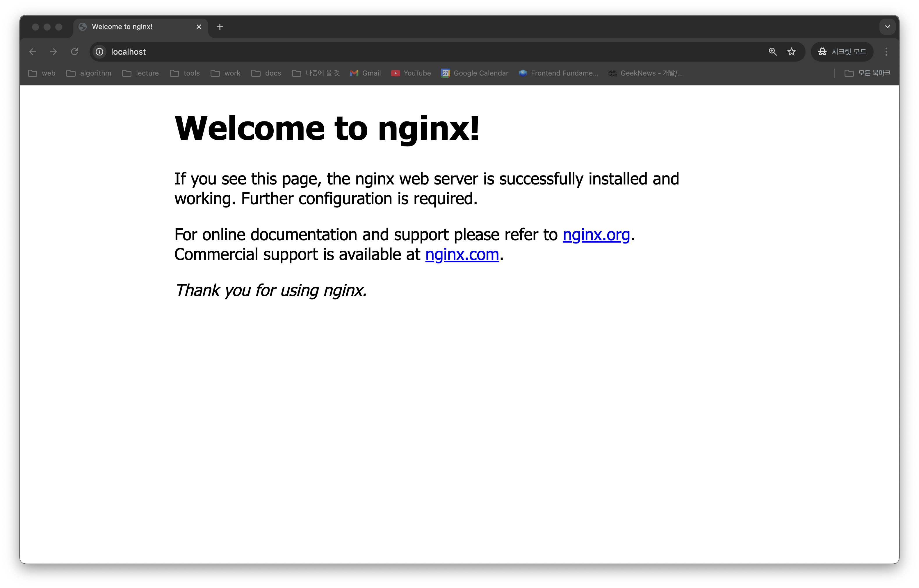Bookmark this page with star icon
The height and width of the screenshot is (588, 919).
point(791,51)
